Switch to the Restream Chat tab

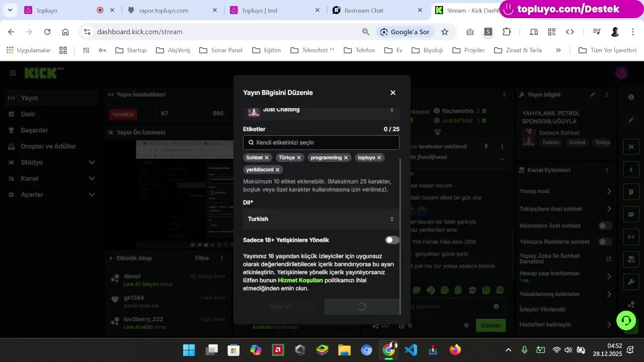click(377, 10)
